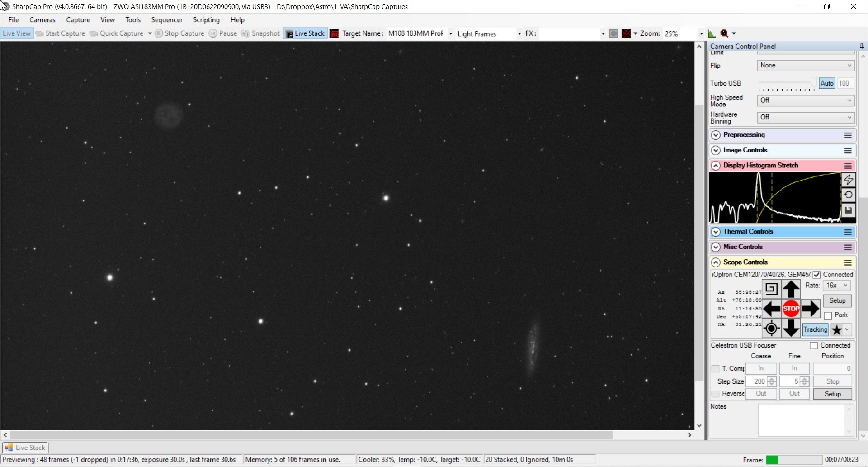Enable the Park checkbox
The width and height of the screenshot is (868, 467).
pos(828,315)
